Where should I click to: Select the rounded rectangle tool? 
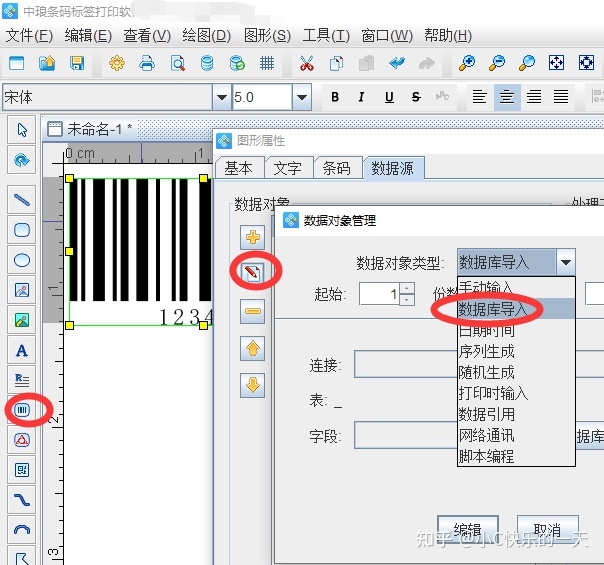(x=22, y=230)
